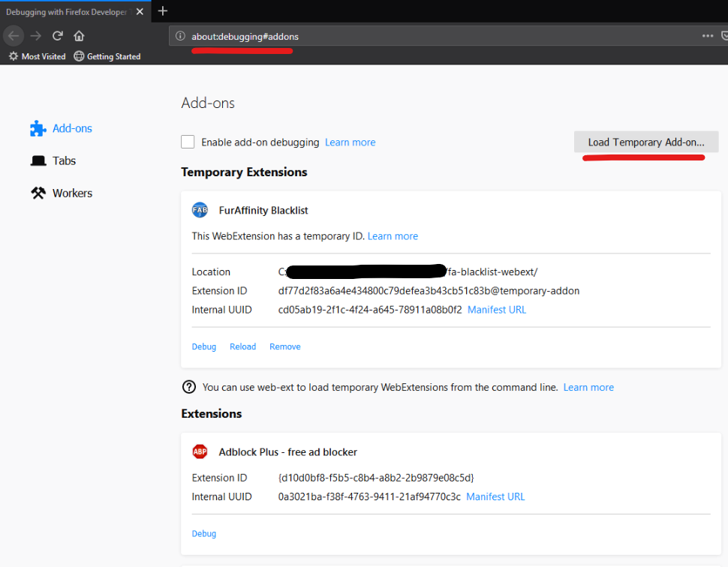The width and height of the screenshot is (728, 567).
Task: Select FurAffinity internal UUID cd05ab19 text
Action: 370,310
